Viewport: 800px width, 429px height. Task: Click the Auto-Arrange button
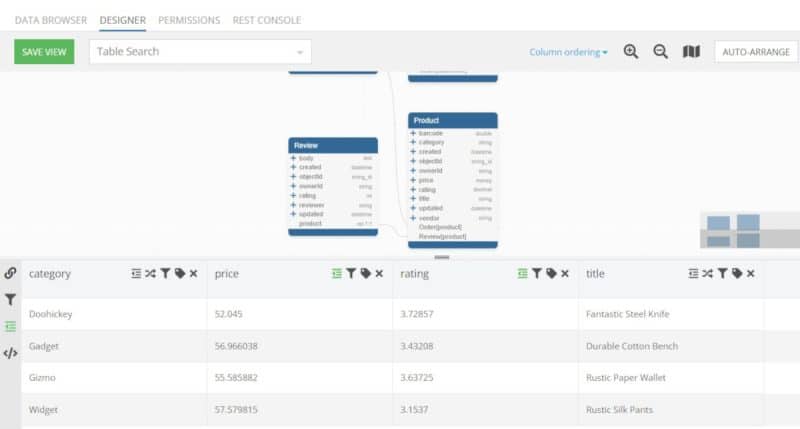click(x=756, y=52)
